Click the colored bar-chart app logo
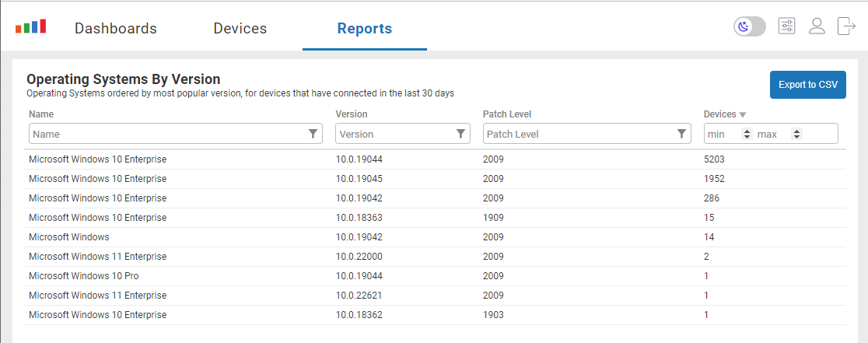 click(30, 26)
